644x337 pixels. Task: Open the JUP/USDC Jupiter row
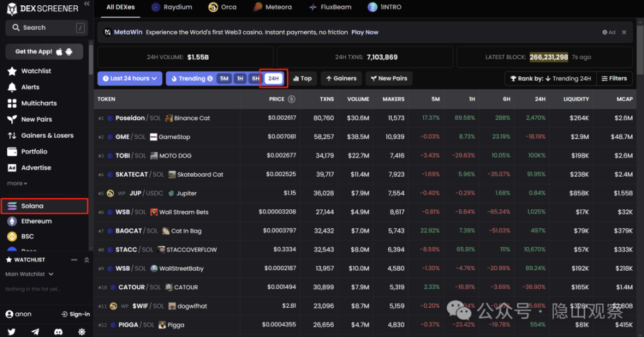click(x=366, y=193)
